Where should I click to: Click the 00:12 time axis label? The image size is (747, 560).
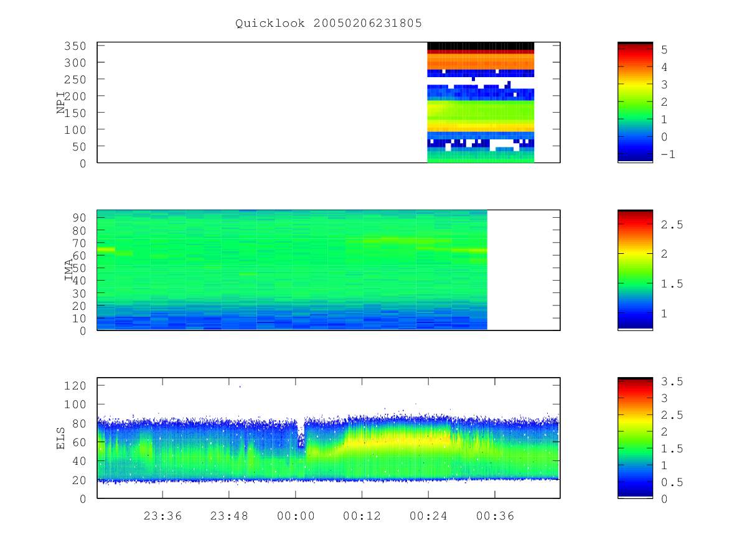(x=362, y=516)
